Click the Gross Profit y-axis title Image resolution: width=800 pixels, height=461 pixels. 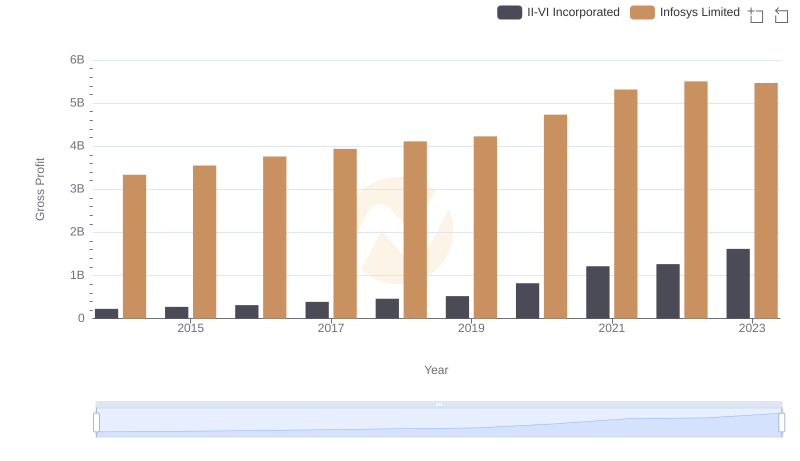pyautogui.click(x=40, y=189)
